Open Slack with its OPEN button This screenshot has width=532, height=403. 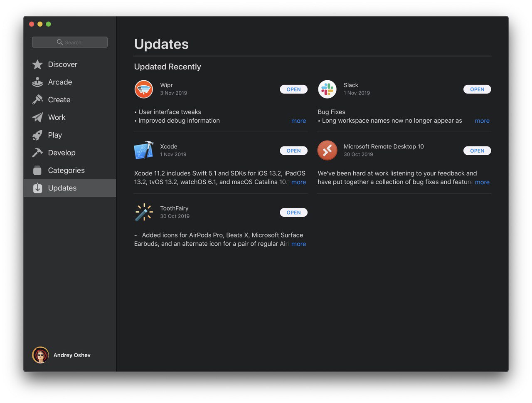477,89
